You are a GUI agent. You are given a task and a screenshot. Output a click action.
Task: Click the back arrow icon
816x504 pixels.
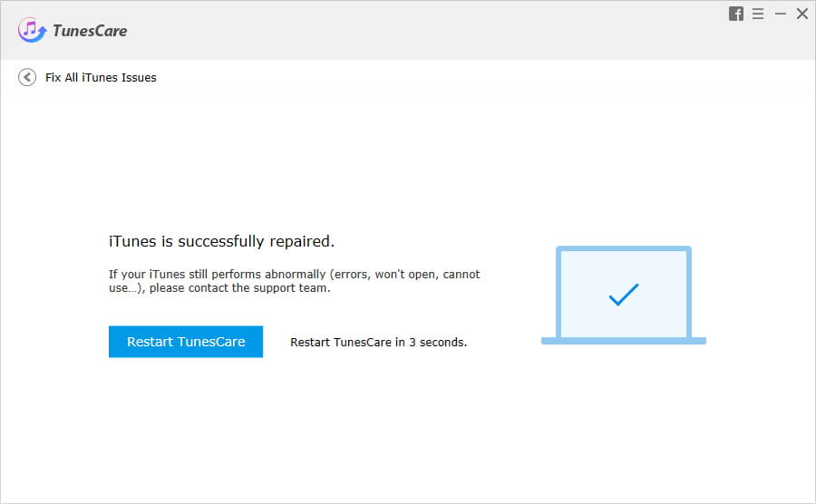27,77
